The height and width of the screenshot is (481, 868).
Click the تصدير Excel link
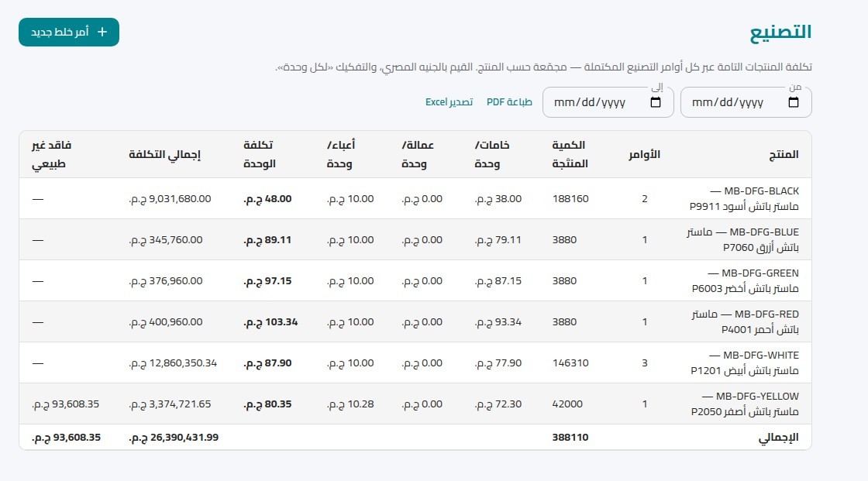click(449, 101)
